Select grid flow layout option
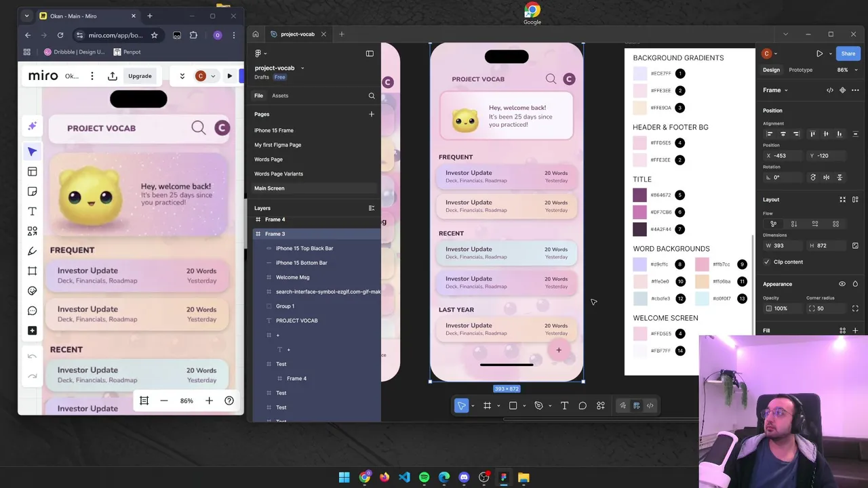This screenshot has width=868, height=488. click(835, 224)
